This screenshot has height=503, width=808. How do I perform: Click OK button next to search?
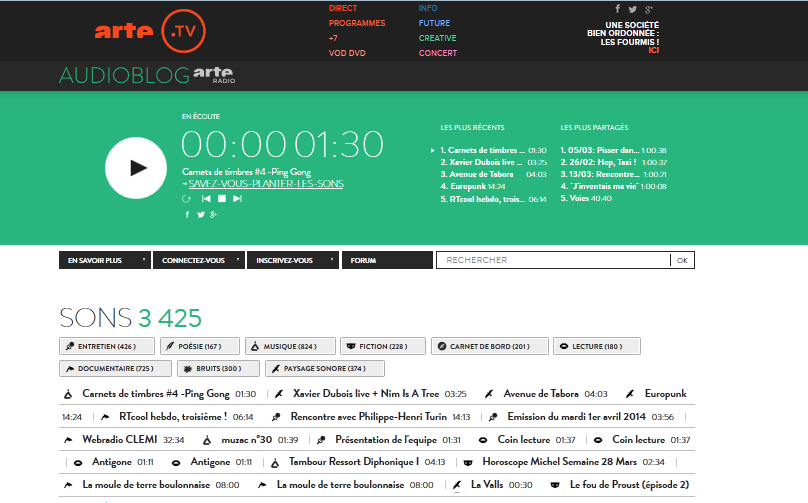coord(682,260)
